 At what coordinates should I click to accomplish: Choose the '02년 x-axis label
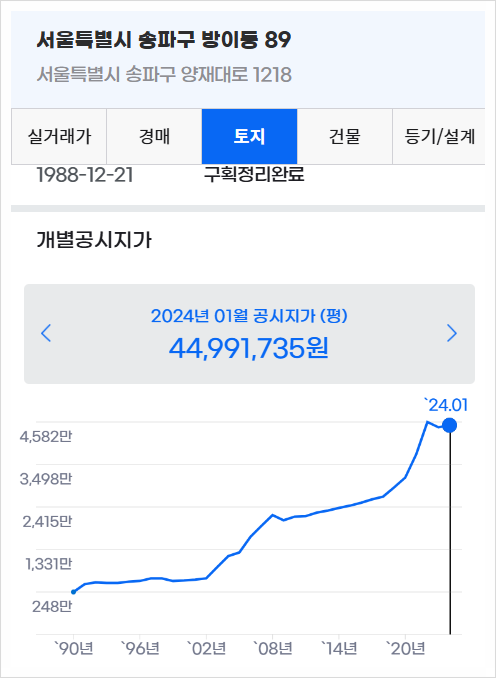206,649
